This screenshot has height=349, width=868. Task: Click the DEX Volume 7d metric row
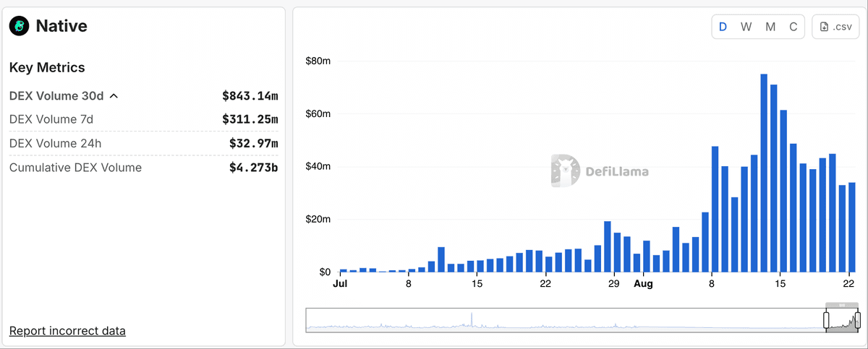pos(143,119)
